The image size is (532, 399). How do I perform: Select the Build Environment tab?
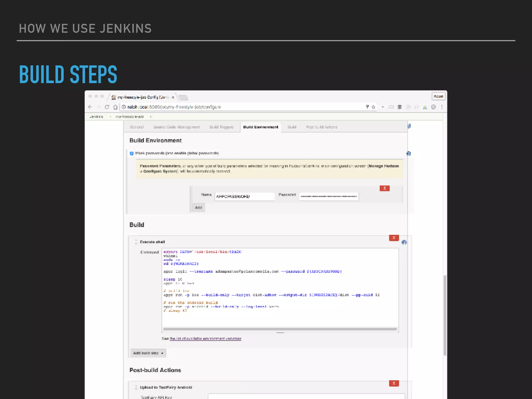tap(261, 127)
